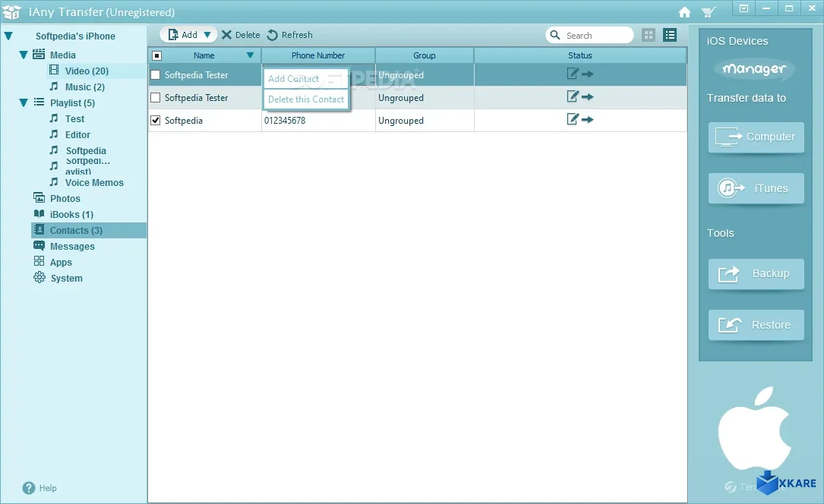Switch to grid view
This screenshot has height=504, width=824.
point(649,35)
